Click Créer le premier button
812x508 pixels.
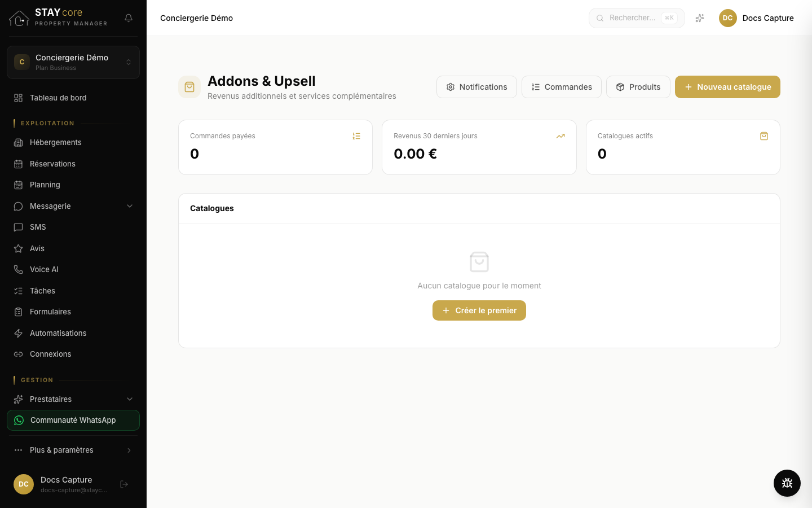click(479, 310)
